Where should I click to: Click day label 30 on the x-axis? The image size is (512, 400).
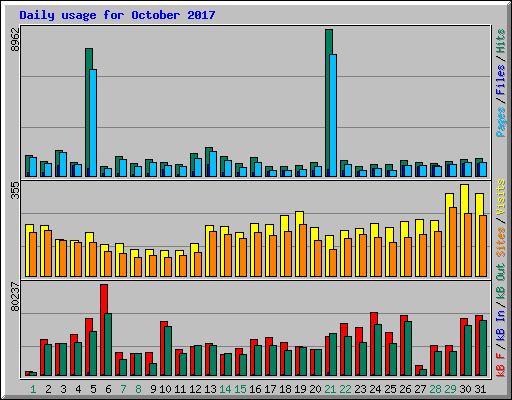coord(465,389)
